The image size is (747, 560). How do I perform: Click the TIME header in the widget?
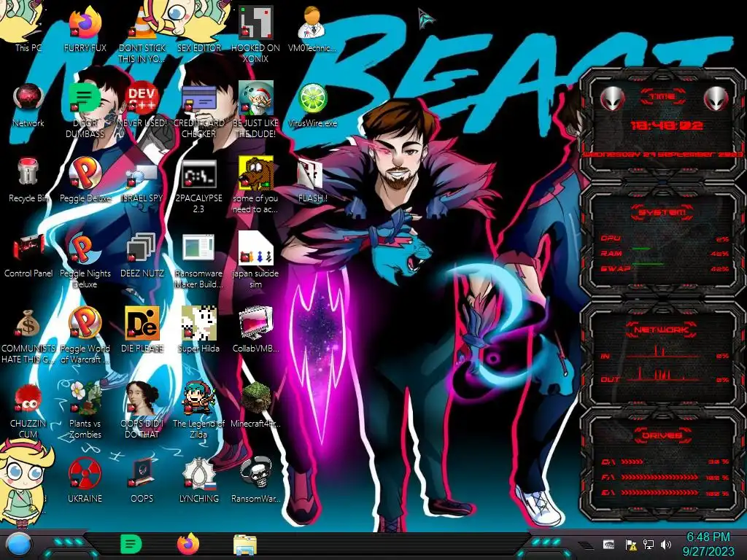(662, 96)
